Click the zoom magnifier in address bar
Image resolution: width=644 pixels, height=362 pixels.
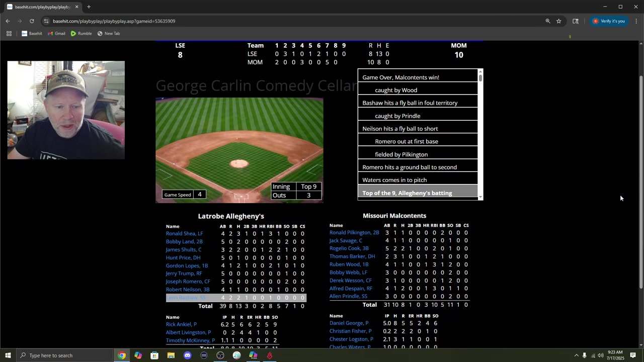coord(548,21)
